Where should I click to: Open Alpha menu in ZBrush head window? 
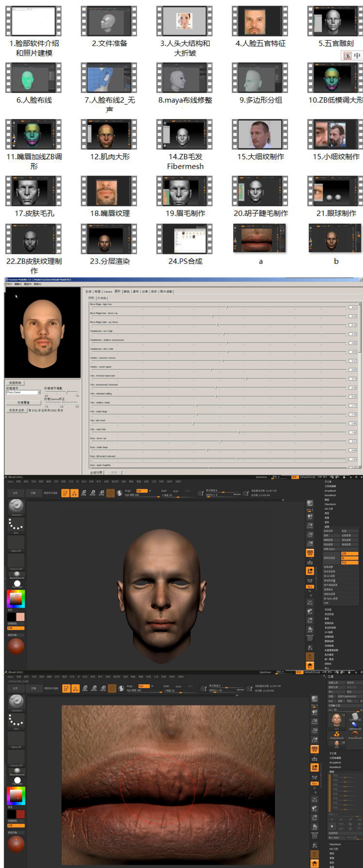pyautogui.click(x=10, y=482)
